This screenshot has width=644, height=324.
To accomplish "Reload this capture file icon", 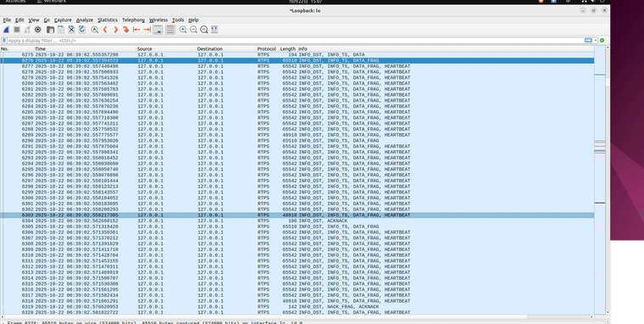I will pos(81,30).
